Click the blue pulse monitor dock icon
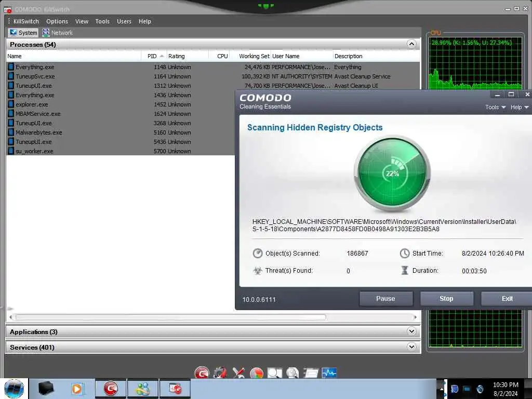 pos(329,373)
